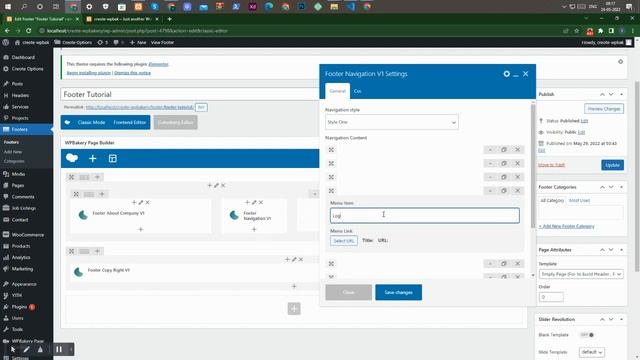Collapse the Page Attributes panel
The height and width of the screenshot is (360, 640).
click(621, 250)
